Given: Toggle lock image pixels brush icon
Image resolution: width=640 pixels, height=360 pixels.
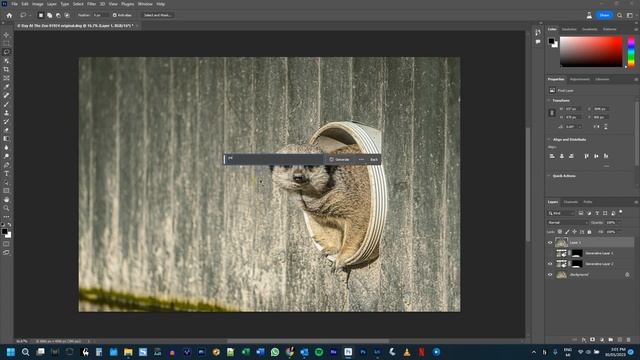Looking at the screenshot, I should tap(567, 232).
